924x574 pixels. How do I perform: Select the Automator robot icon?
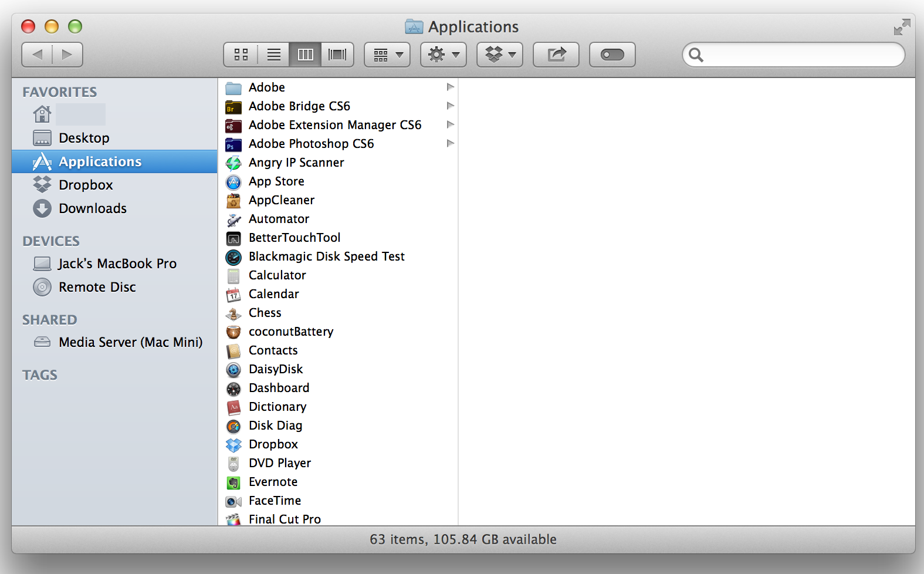point(233,220)
